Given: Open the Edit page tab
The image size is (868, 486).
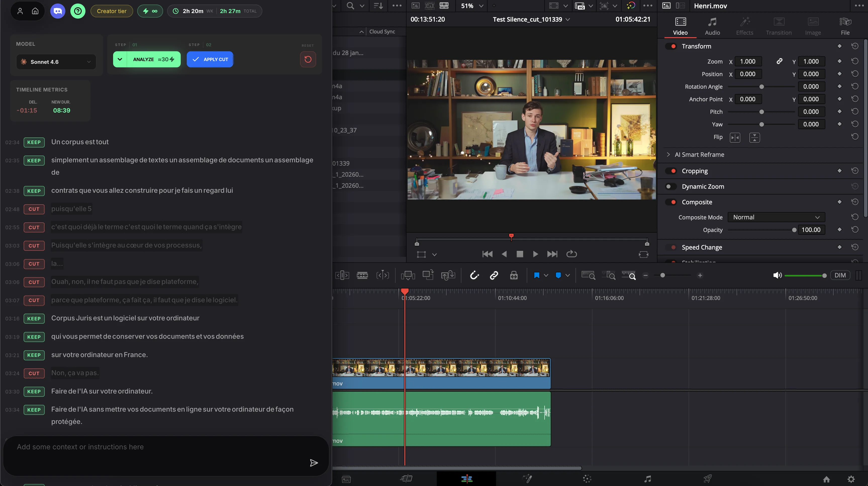Looking at the screenshot, I should coord(466,478).
